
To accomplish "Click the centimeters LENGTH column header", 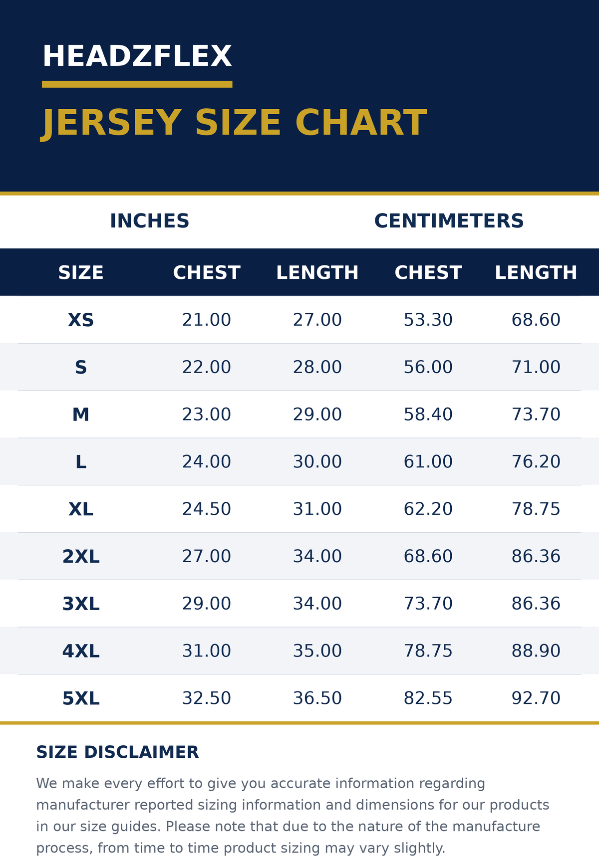I will click(x=536, y=273).
